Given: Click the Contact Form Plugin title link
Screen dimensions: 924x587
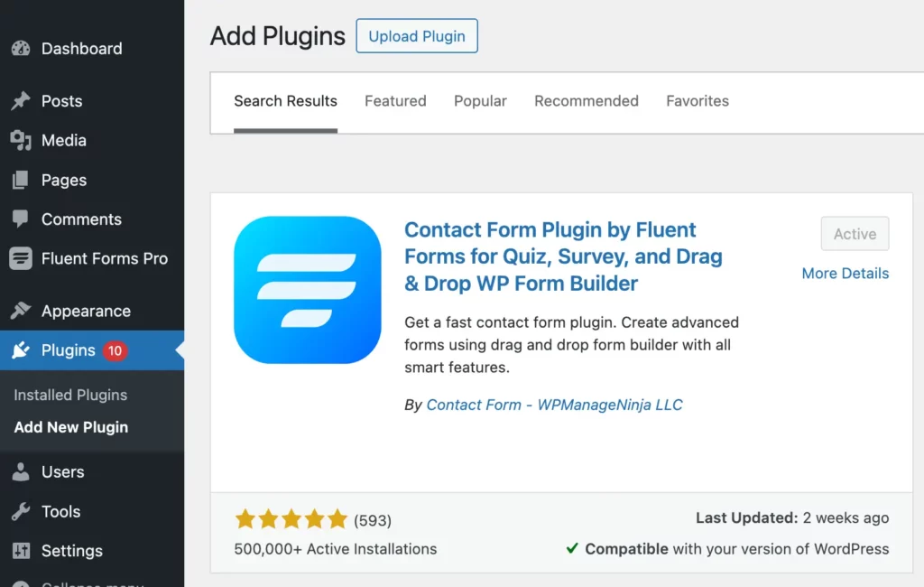Looking at the screenshot, I should point(563,256).
